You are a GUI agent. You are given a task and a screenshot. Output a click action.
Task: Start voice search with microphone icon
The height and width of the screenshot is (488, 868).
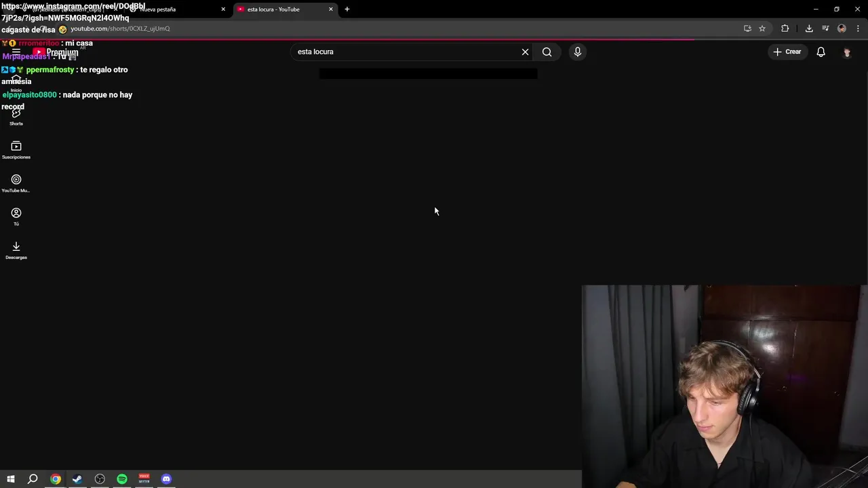[x=577, y=52]
